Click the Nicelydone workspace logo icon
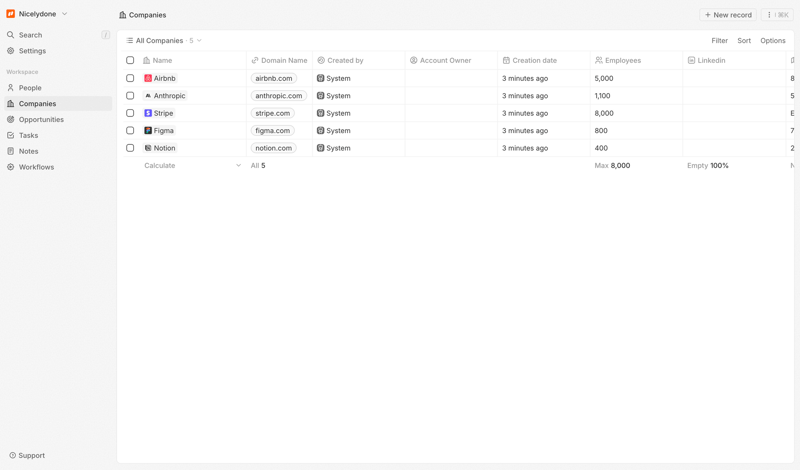 [x=10, y=14]
